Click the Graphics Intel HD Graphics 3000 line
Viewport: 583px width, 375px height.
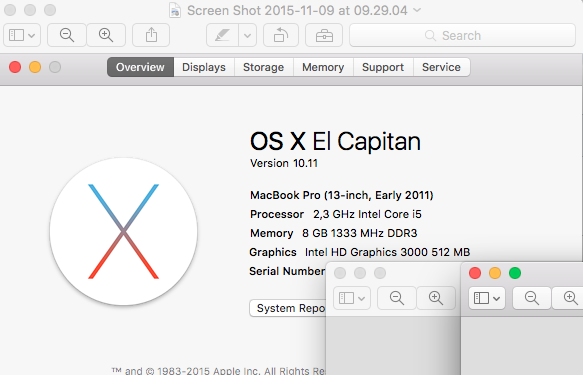(360, 252)
